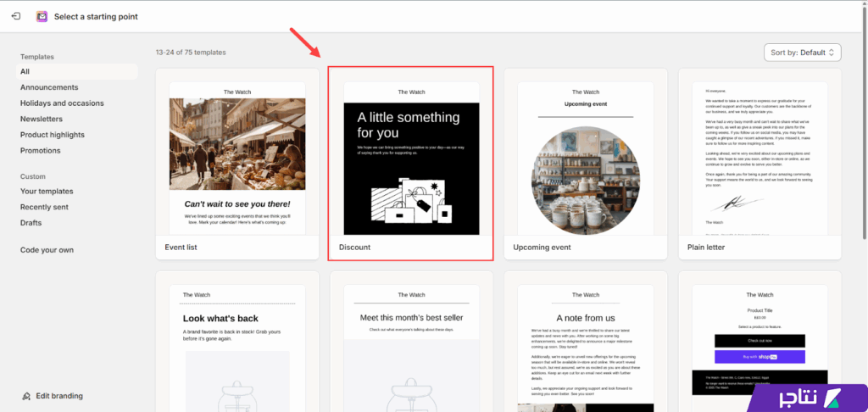Viewport: 868px width, 412px height.
Task: Choose Code your own option
Action: click(x=47, y=250)
